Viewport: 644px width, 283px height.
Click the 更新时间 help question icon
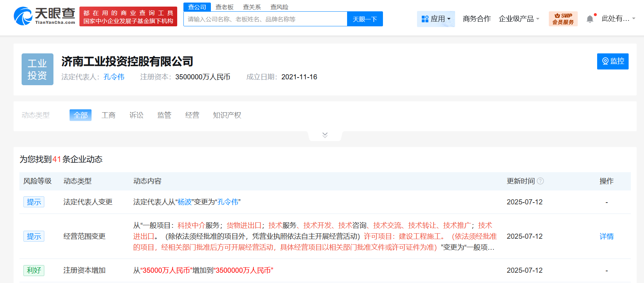540,181
